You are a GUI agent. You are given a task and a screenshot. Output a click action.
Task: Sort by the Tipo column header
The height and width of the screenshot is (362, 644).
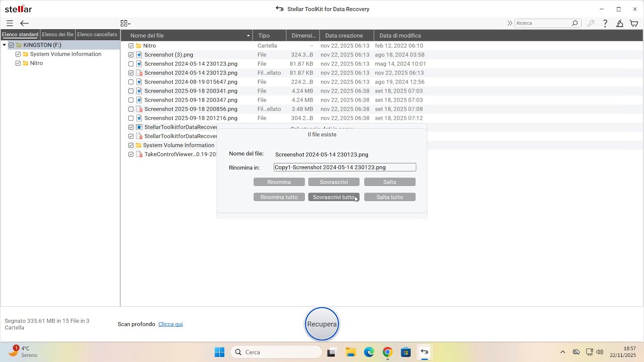click(269, 36)
